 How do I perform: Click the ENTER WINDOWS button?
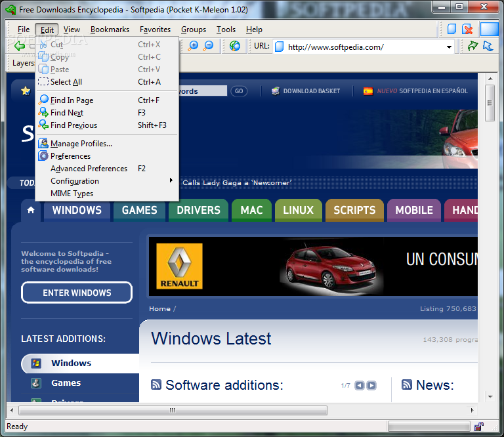[77, 293]
